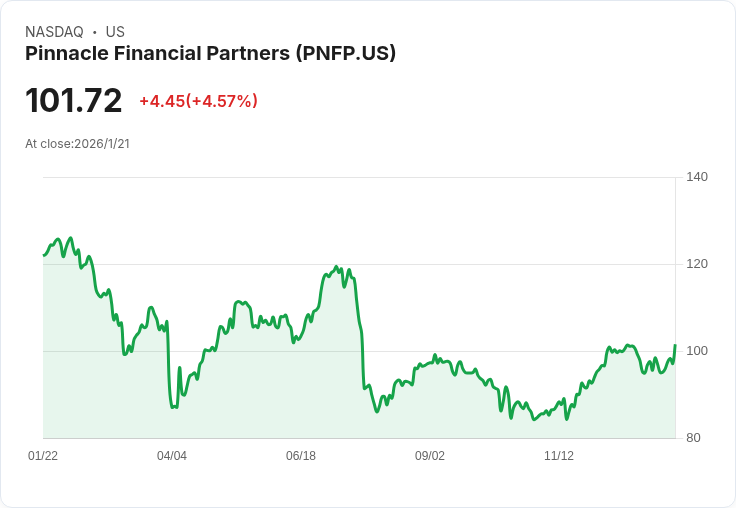The height and width of the screenshot is (508, 736).
Task: Click the rightmost endpoint of the price line
Action: [x=675, y=346]
